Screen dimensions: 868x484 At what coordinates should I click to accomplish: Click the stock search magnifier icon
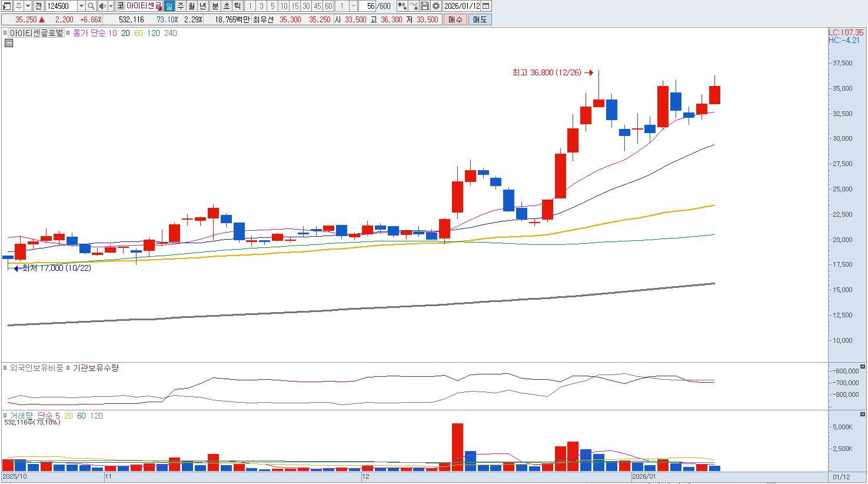click(x=91, y=6)
